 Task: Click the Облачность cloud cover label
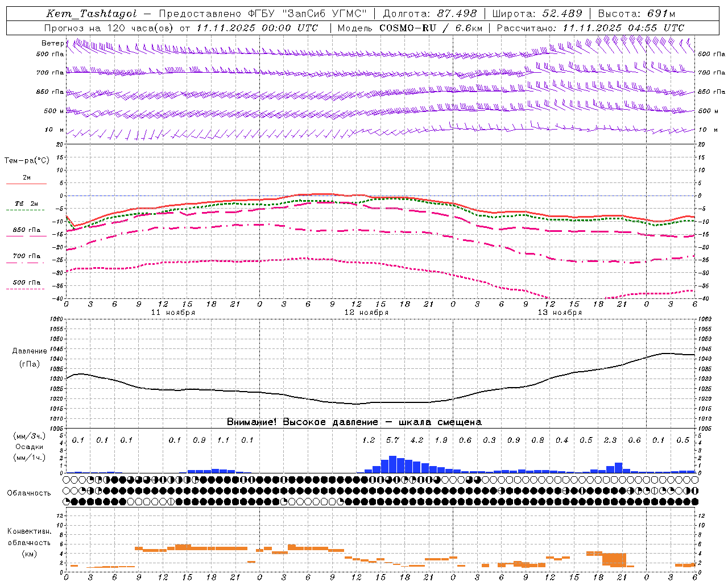(29, 493)
